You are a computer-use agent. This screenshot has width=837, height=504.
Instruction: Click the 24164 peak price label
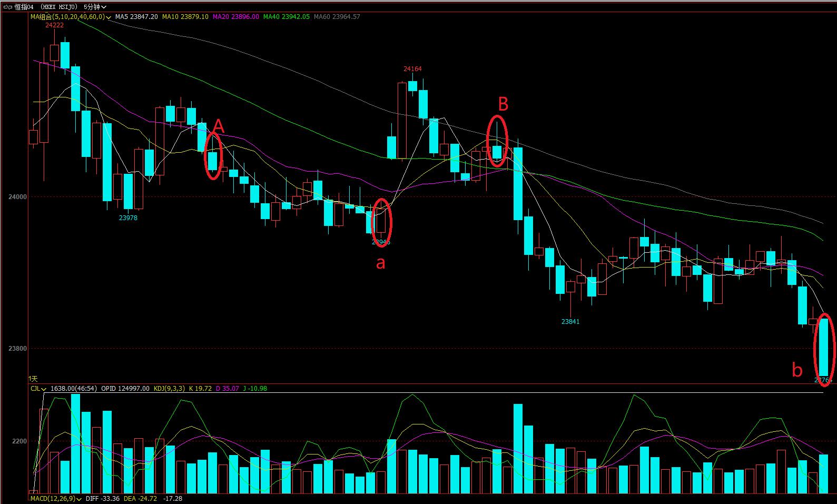(x=412, y=69)
